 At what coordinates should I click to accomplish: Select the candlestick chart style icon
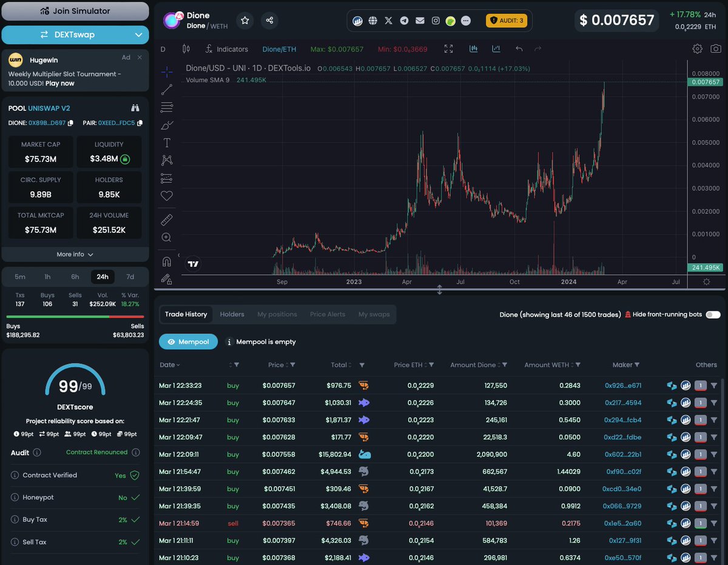tap(186, 49)
